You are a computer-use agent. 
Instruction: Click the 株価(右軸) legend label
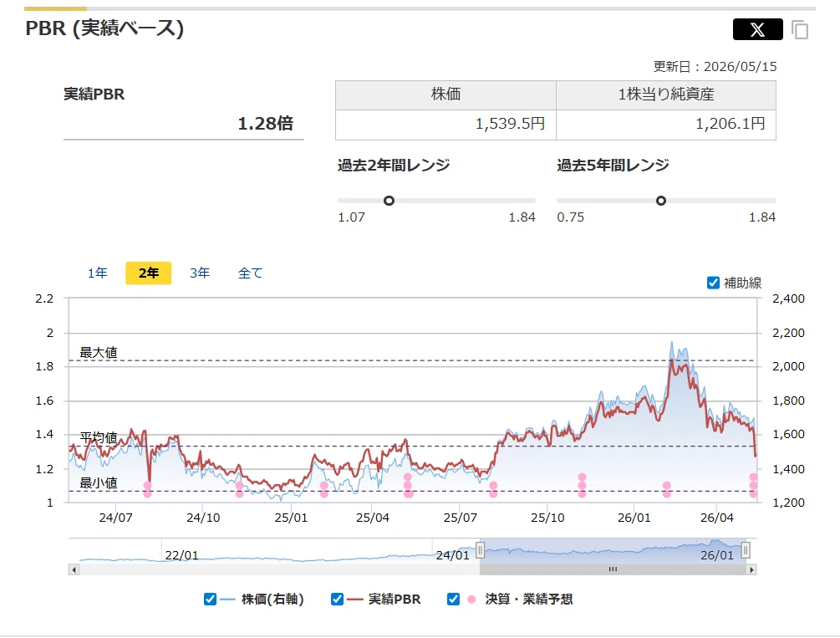click(272, 599)
